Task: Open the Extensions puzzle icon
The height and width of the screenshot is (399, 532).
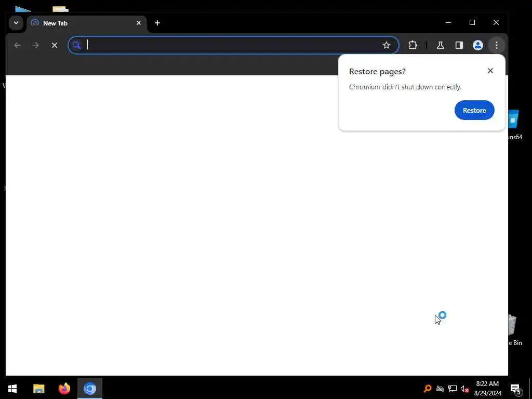Action: (x=413, y=45)
